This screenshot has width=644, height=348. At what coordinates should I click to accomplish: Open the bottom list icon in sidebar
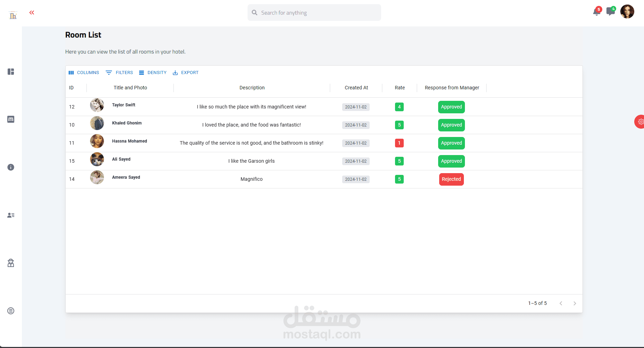click(11, 311)
